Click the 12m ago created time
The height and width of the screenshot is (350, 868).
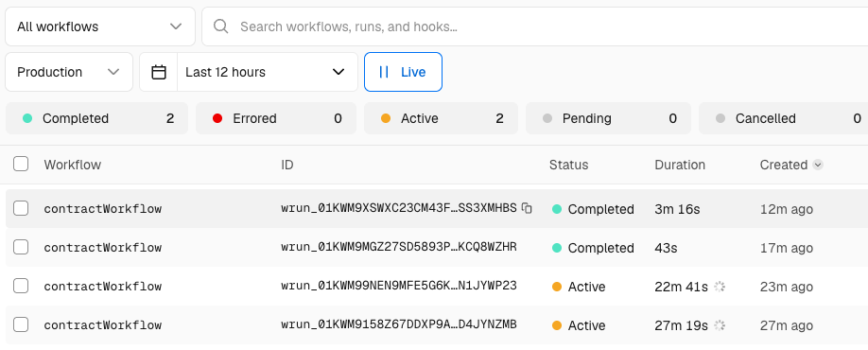point(786,209)
